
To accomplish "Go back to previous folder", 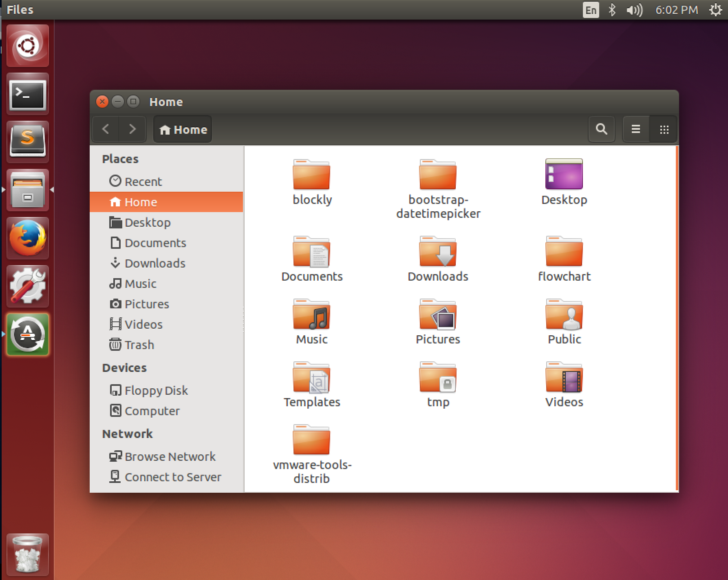I will pos(106,129).
